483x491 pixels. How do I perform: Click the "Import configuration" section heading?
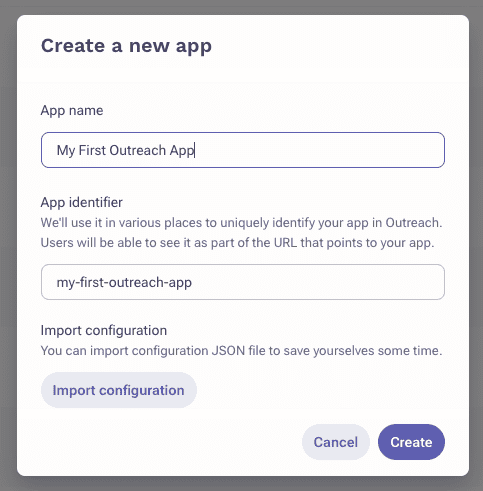tap(104, 331)
